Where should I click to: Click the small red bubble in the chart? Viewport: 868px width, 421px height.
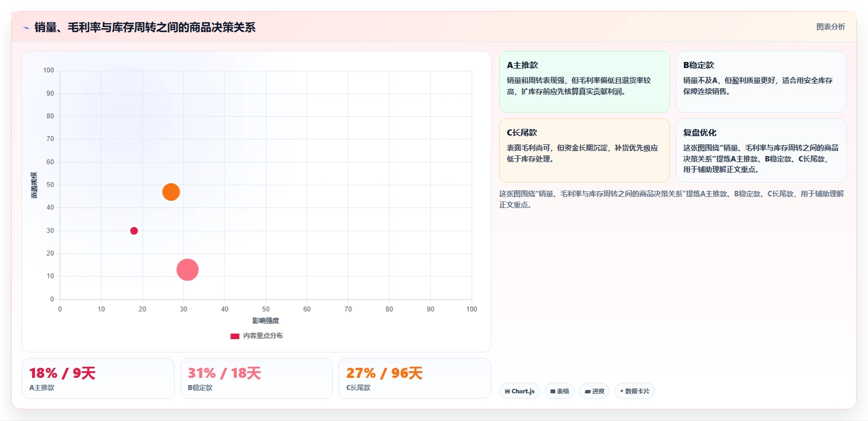pyautogui.click(x=134, y=231)
